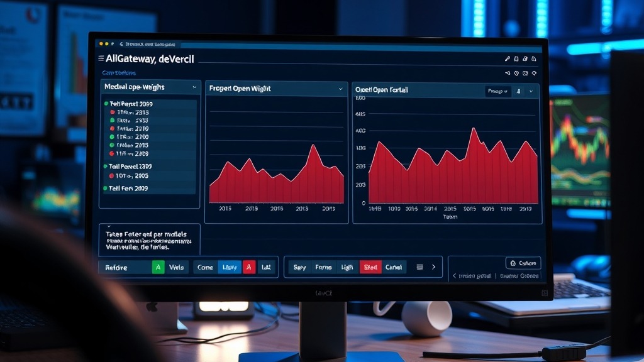Click the yellow window control dot

click(106, 43)
